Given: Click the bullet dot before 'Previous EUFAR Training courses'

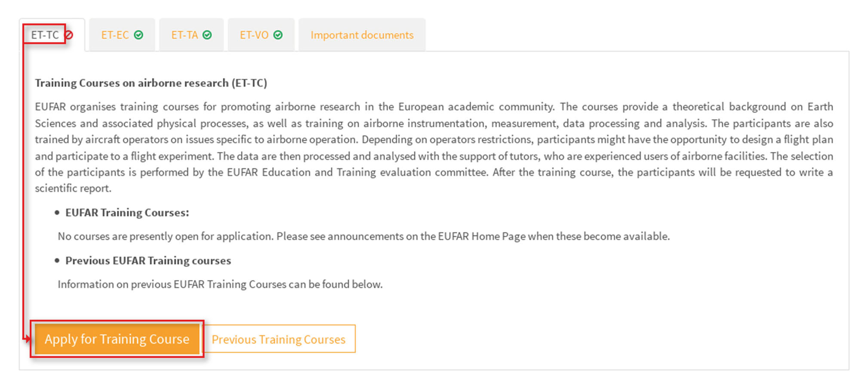Looking at the screenshot, I should [x=57, y=260].
